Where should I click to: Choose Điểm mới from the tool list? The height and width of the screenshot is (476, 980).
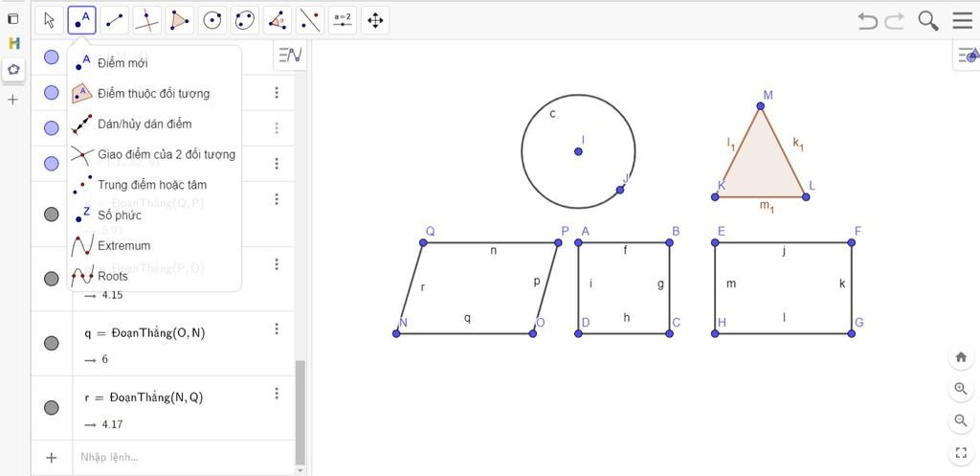154,63
